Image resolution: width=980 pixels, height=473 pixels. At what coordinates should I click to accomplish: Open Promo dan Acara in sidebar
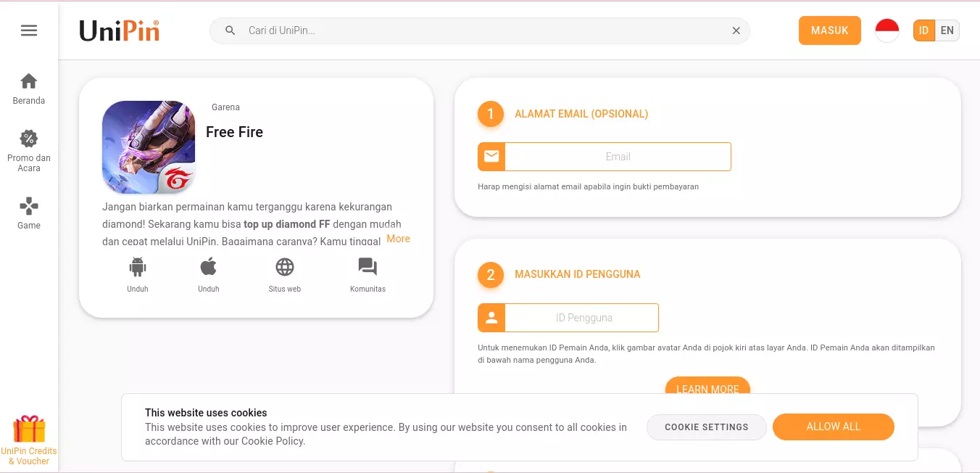pyautogui.click(x=29, y=151)
